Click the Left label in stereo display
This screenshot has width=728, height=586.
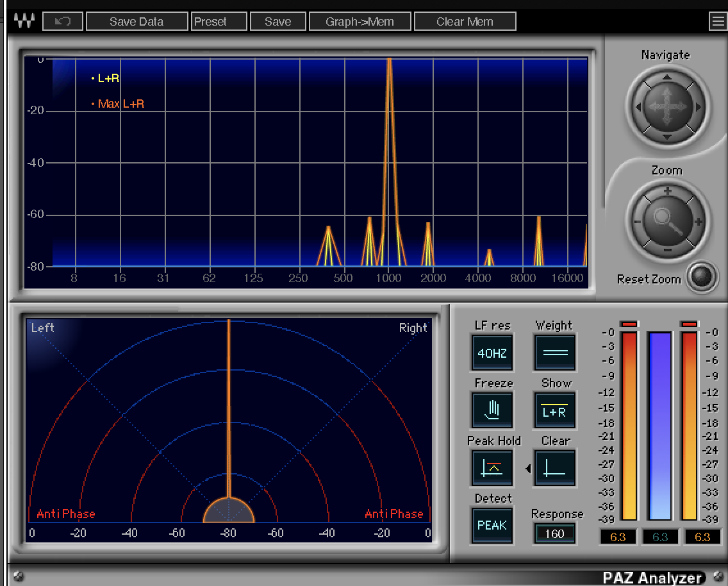(x=43, y=328)
